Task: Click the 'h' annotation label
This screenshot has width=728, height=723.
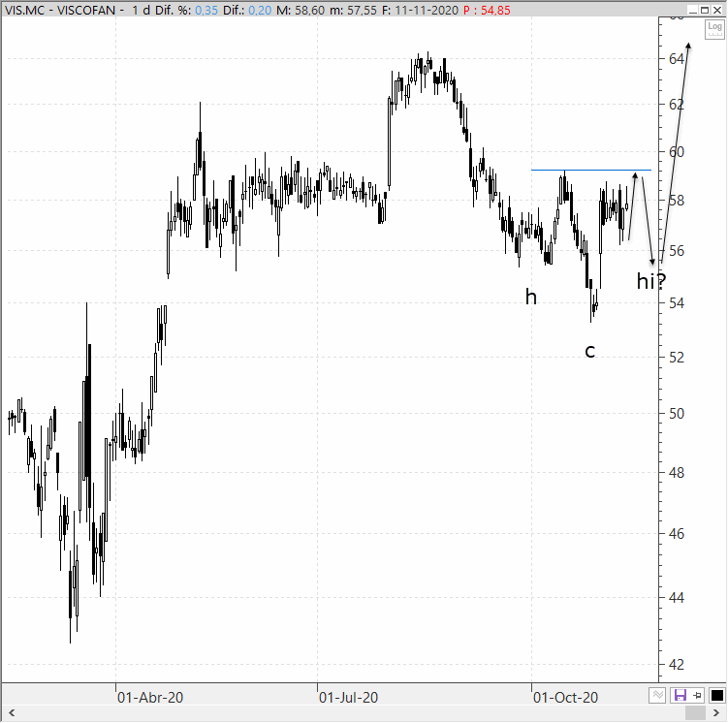Action: tap(530, 296)
